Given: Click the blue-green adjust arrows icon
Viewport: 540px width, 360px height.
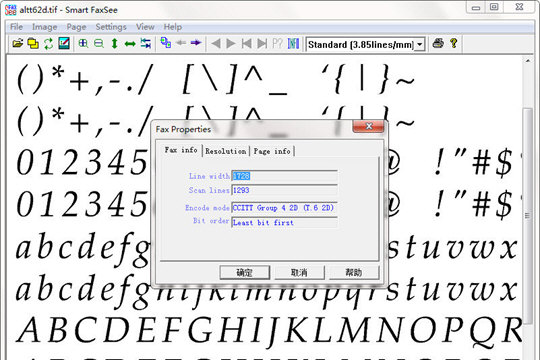Looking at the screenshot, I should (x=146, y=43).
